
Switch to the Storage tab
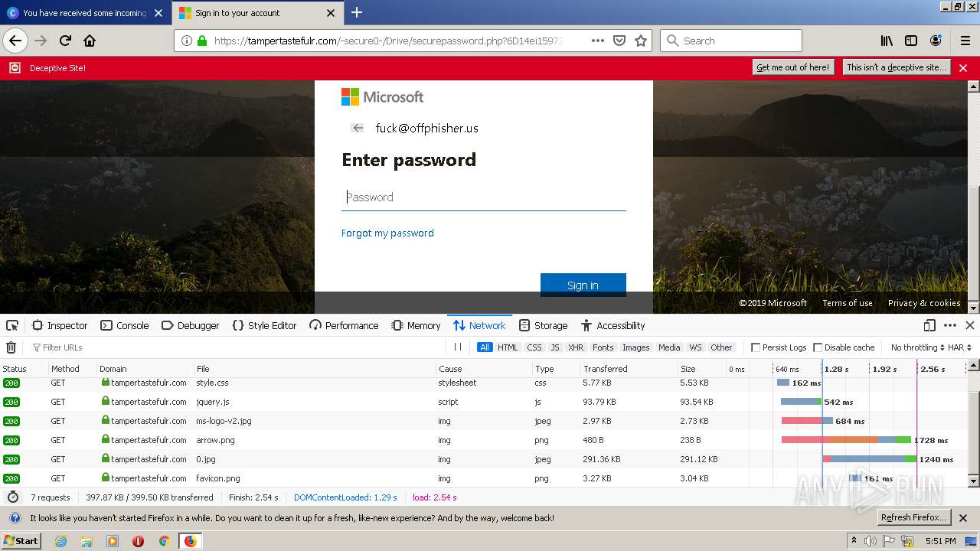pos(543,325)
